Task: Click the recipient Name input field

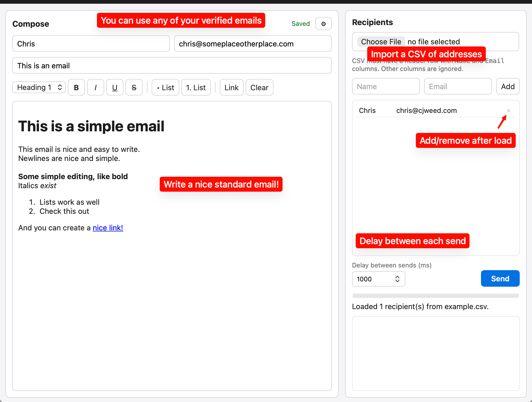Action: pos(386,86)
